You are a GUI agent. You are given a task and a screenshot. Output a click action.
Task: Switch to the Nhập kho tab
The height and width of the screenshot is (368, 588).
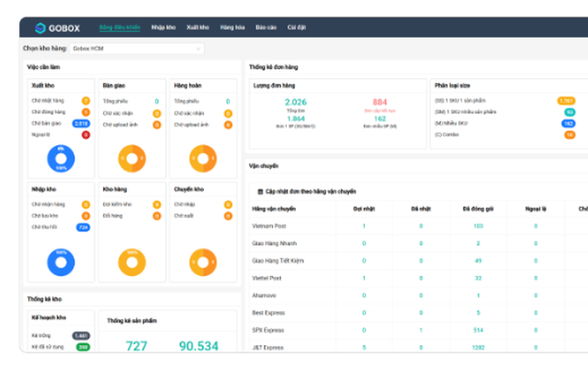(x=164, y=28)
